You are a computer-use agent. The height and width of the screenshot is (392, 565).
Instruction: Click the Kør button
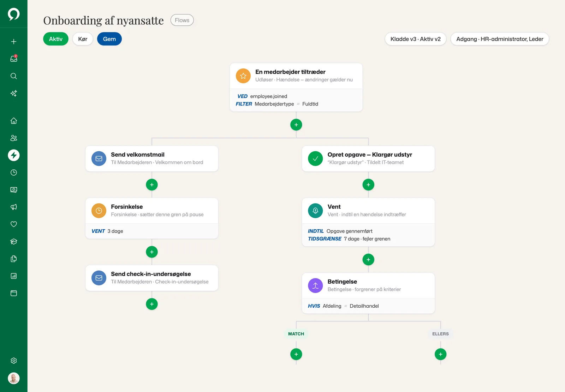tap(83, 39)
